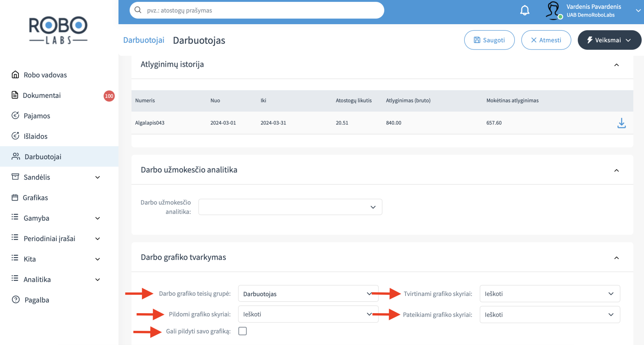
Task: Expand the Periodiniai įrašai submenu chevron
Action: pos(98,239)
